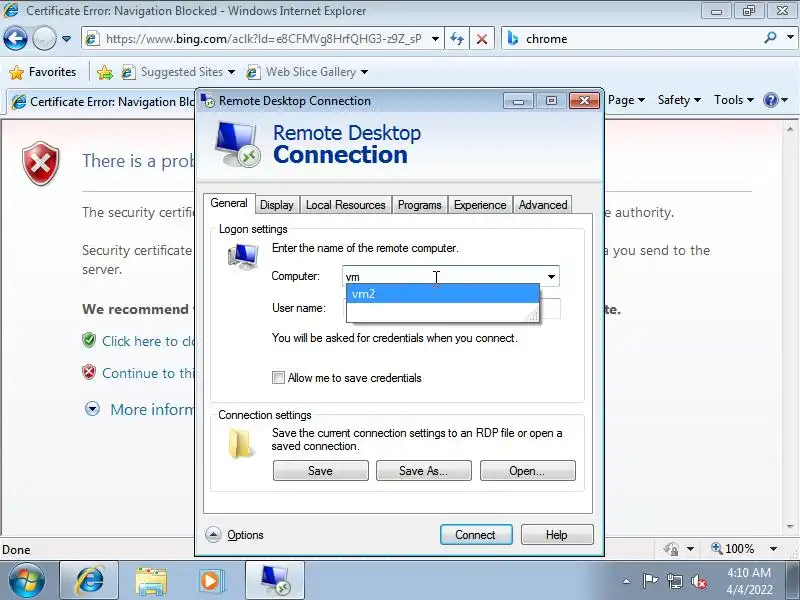Click the Refresh page icon
This screenshot has height=600, width=800.
click(457, 39)
